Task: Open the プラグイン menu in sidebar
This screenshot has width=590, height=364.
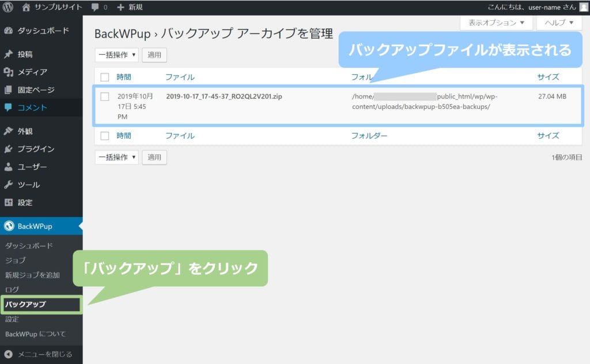Action: (x=36, y=149)
